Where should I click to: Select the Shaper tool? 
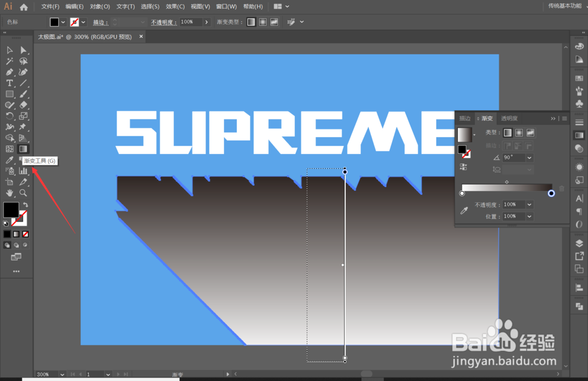coord(9,105)
